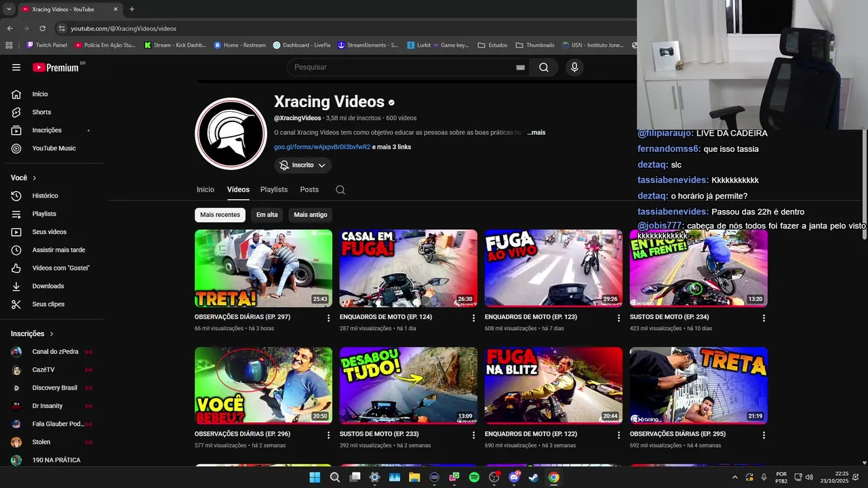This screenshot has height=488, width=868.
Task: Click the Chrome address bar URL
Action: pos(123,28)
